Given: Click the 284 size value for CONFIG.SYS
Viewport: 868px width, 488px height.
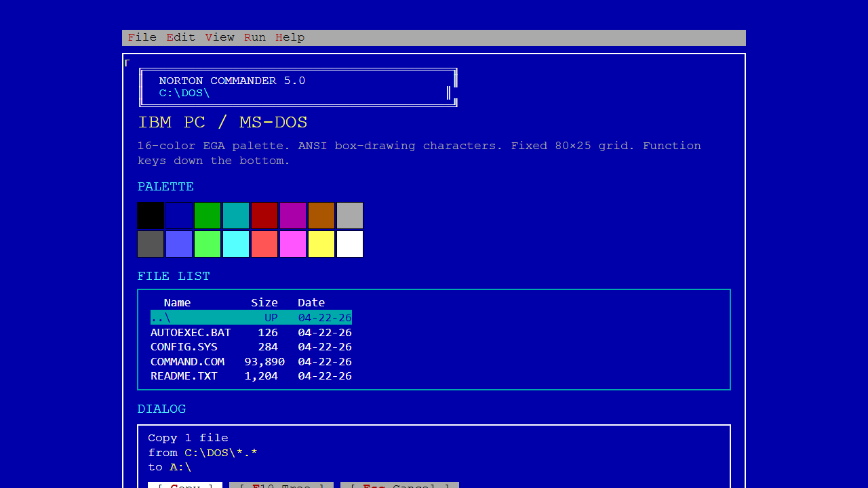Looking at the screenshot, I should [x=268, y=347].
